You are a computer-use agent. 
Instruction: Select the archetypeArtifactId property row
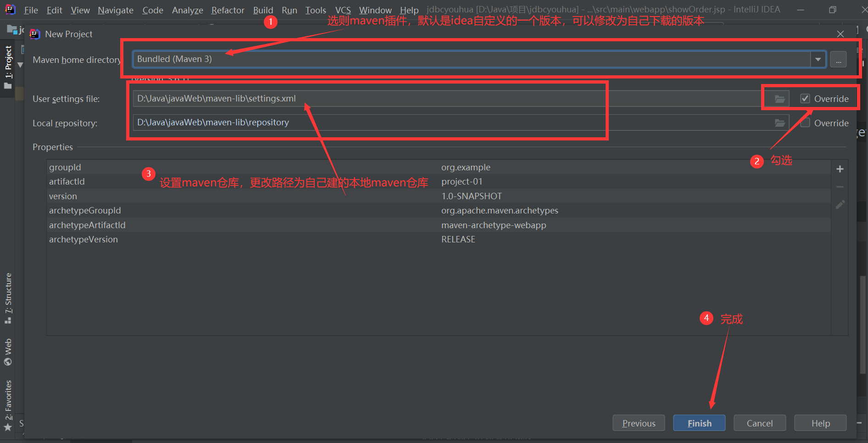[x=439, y=225]
